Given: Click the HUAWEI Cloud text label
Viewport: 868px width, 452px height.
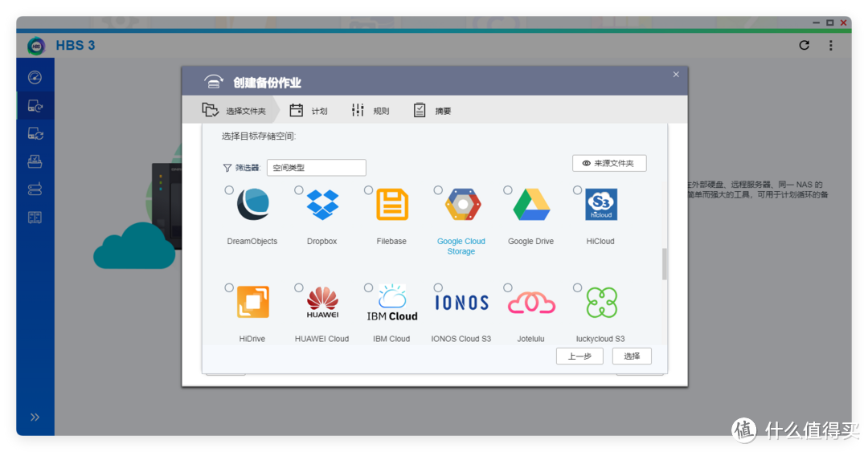Looking at the screenshot, I should pos(321,339).
